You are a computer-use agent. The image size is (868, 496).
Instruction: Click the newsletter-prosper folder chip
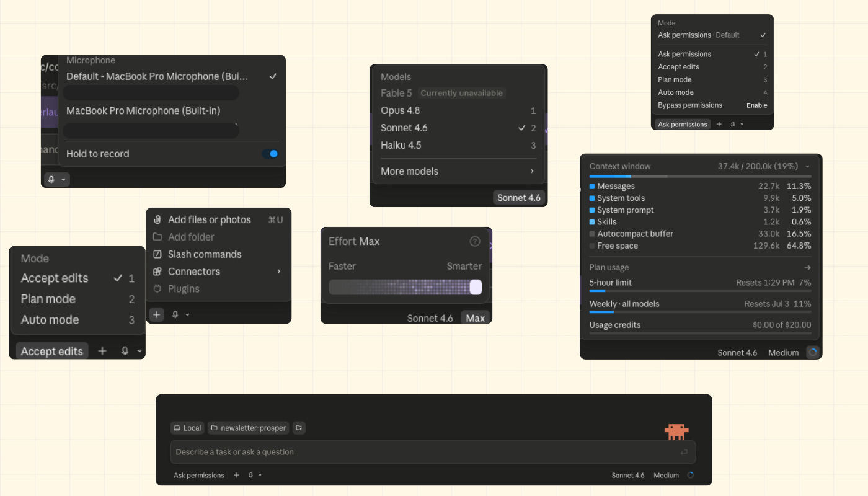pos(249,428)
